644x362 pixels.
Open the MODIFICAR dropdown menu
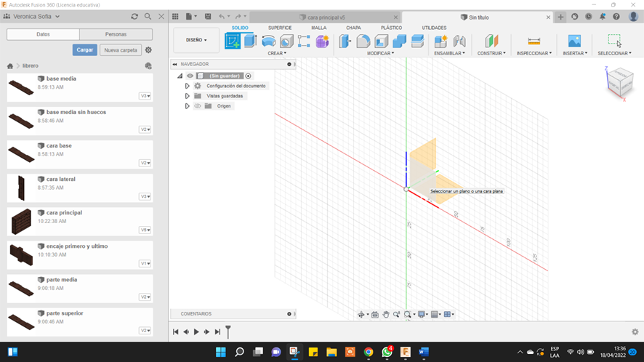click(x=380, y=53)
